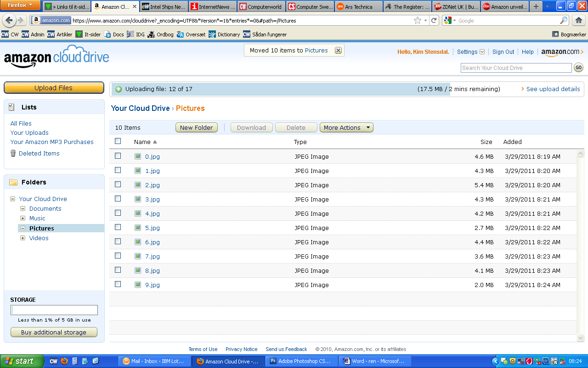Viewport: 588px width, 368px height.
Task: Click the browser address bar URL
Action: (x=184, y=21)
